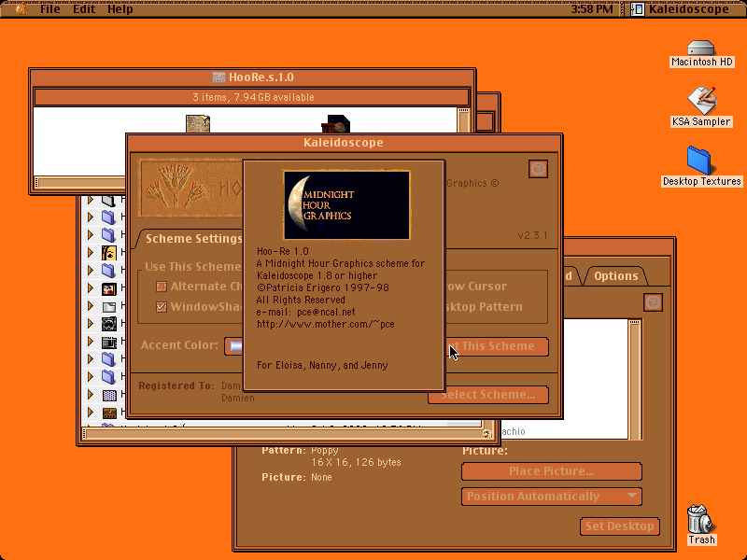Screen dimensions: 747x560
Task: Click the "Hoo-Re 1.0" text
Action: coord(283,251)
